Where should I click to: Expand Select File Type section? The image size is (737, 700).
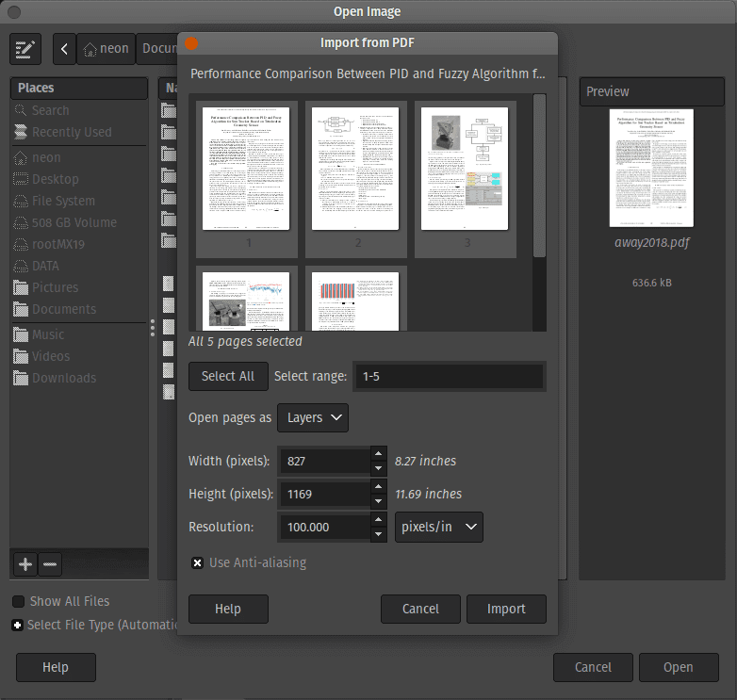[x=17, y=625]
